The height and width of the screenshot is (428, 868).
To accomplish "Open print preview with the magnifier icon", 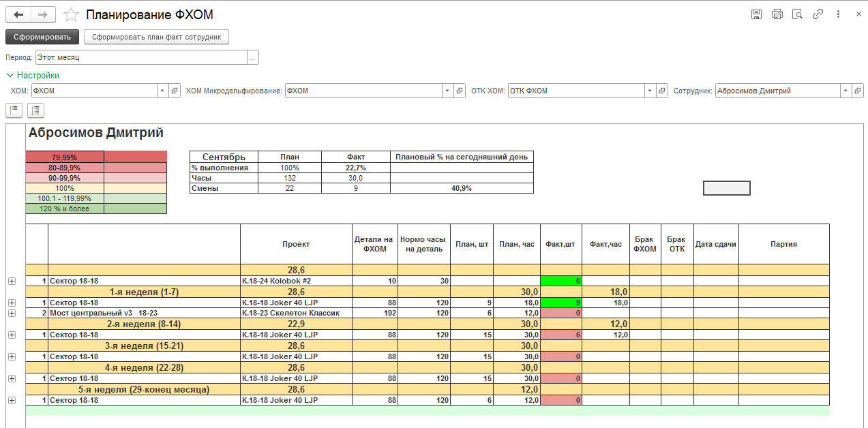I will (797, 14).
